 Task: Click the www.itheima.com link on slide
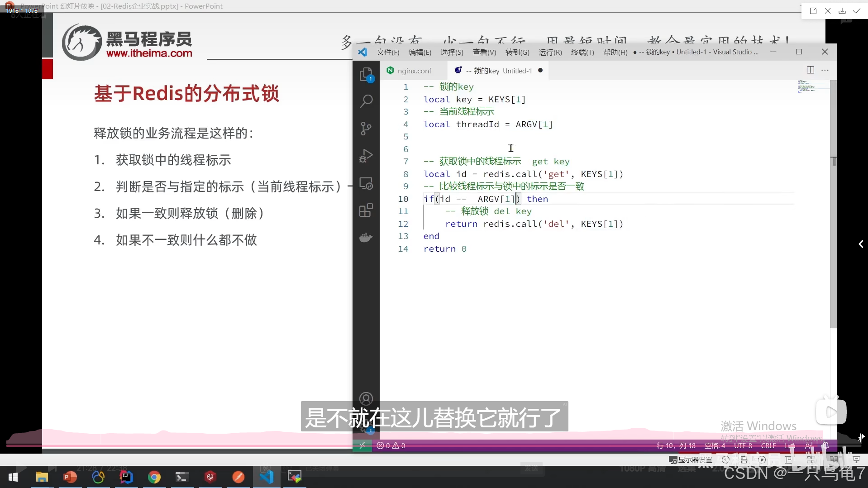coord(149,53)
